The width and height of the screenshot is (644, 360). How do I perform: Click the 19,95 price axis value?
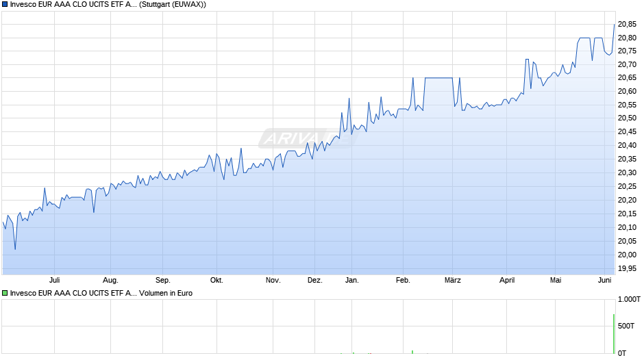tap(627, 269)
